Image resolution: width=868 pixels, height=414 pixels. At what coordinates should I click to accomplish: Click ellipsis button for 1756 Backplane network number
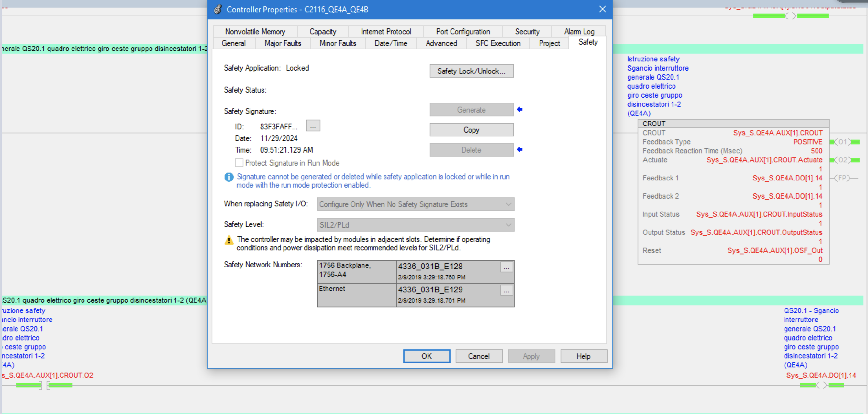(506, 267)
